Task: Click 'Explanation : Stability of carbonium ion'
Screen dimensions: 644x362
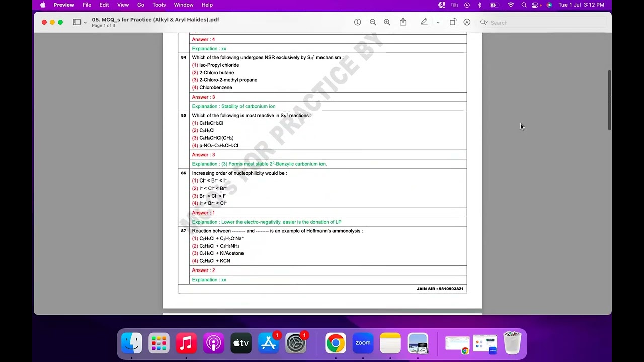Action: pos(233,106)
